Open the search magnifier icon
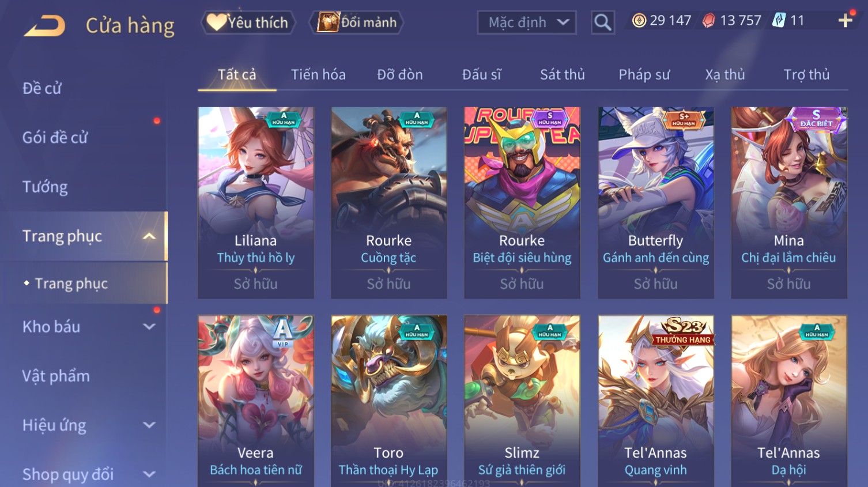Screen dimensions: 868x487 coord(603,22)
